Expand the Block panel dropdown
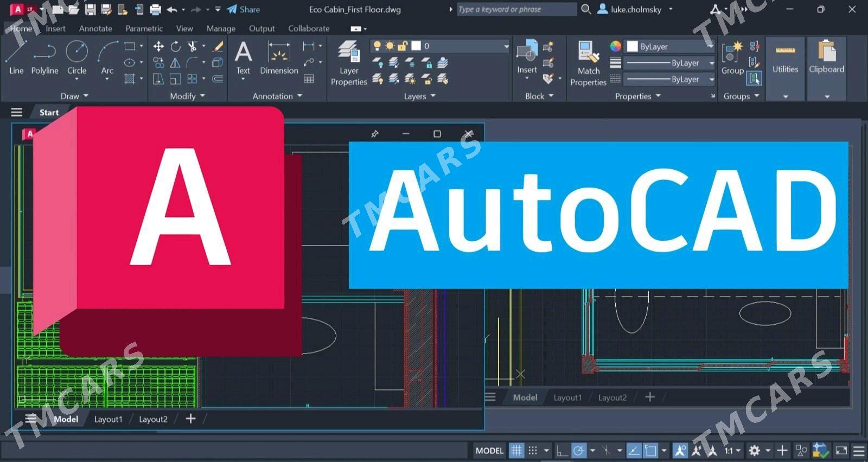 click(539, 96)
